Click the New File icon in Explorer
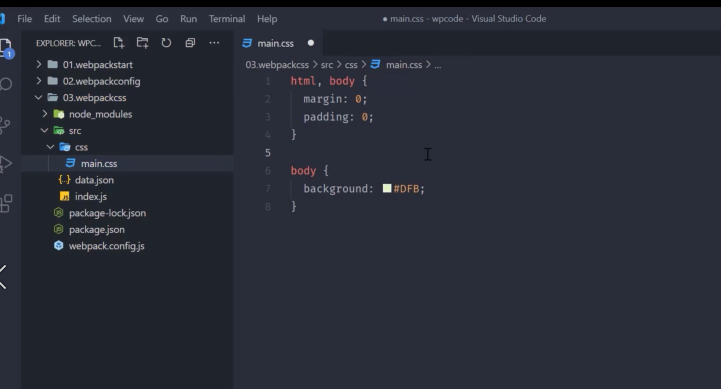The width and height of the screenshot is (721, 389). click(119, 43)
